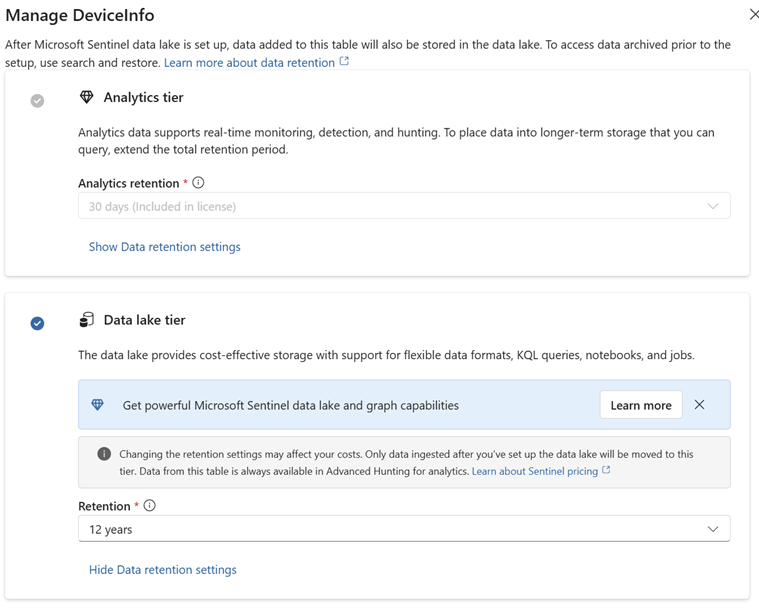Click chevron arrow of Analytics retention field

(x=713, y=207)
